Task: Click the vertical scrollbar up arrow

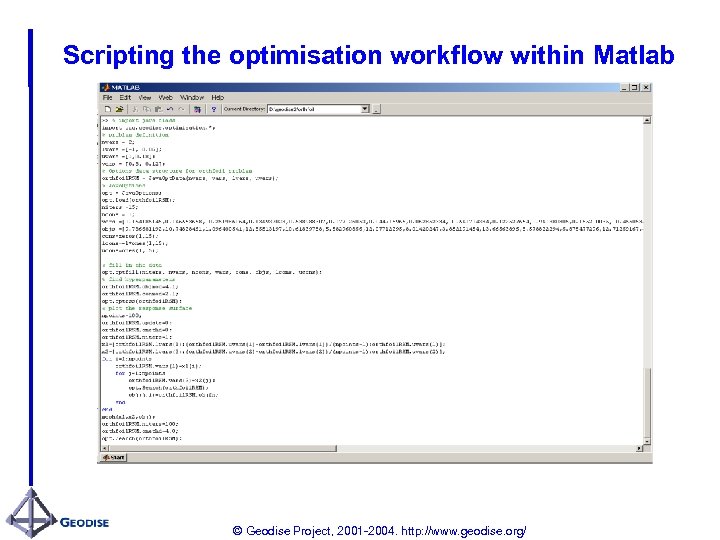Action: pos(647,120)
